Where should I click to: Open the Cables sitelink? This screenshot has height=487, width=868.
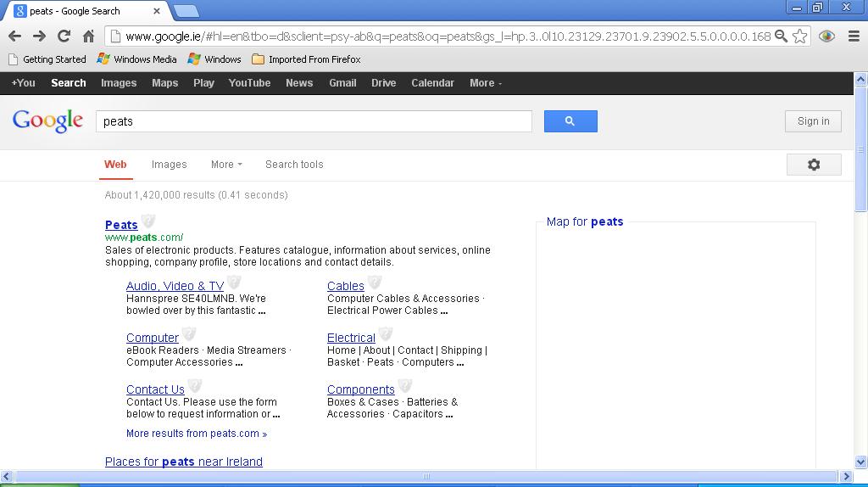(346, 286)
